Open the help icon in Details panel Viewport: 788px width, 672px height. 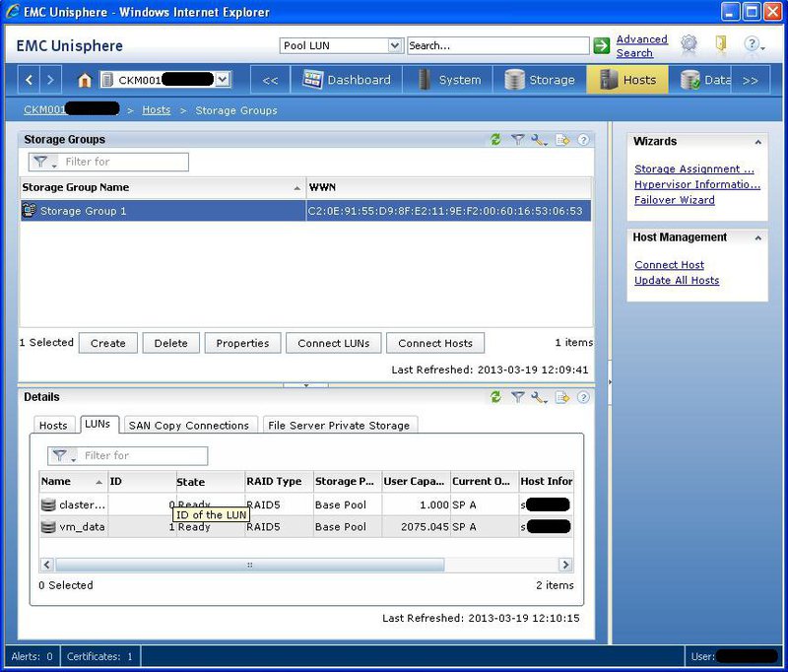[583, 397]
